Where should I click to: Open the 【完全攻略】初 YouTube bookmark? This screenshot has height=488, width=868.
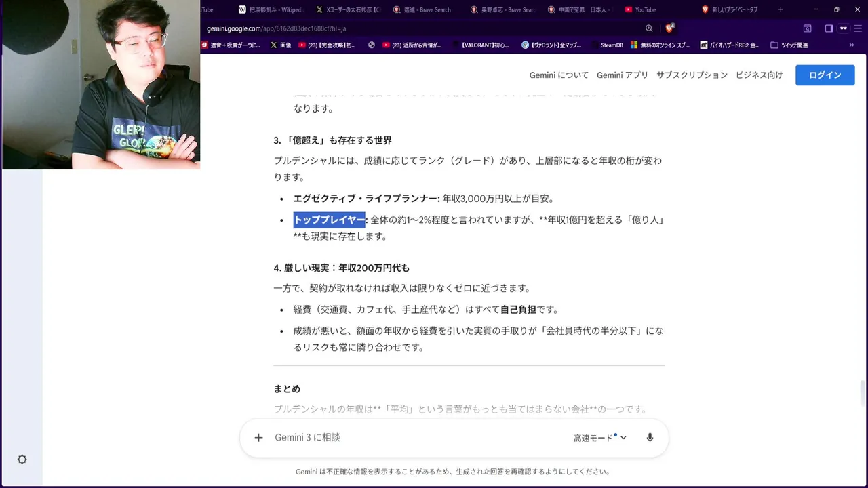coord(328,45)
